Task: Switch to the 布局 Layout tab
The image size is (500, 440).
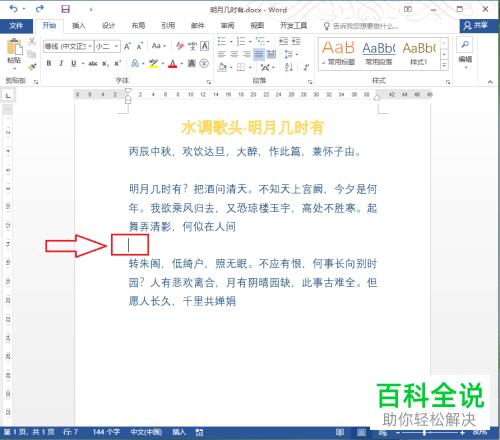Action: click(x=138, y=26)
